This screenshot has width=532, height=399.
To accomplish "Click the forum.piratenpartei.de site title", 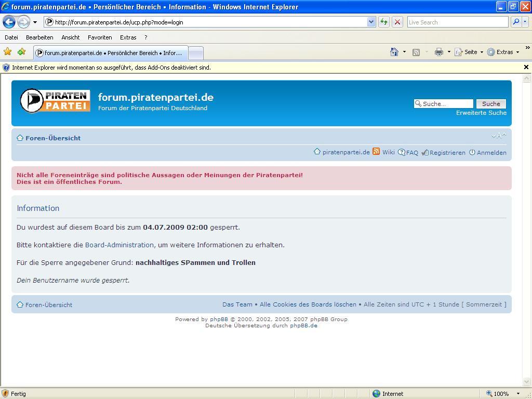I will [156, 97].
